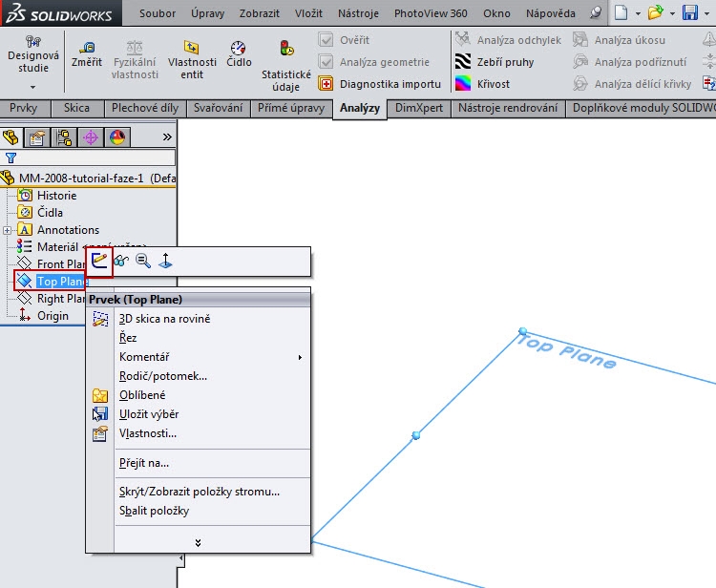Open the Designová studie tool

pos(32,53)
